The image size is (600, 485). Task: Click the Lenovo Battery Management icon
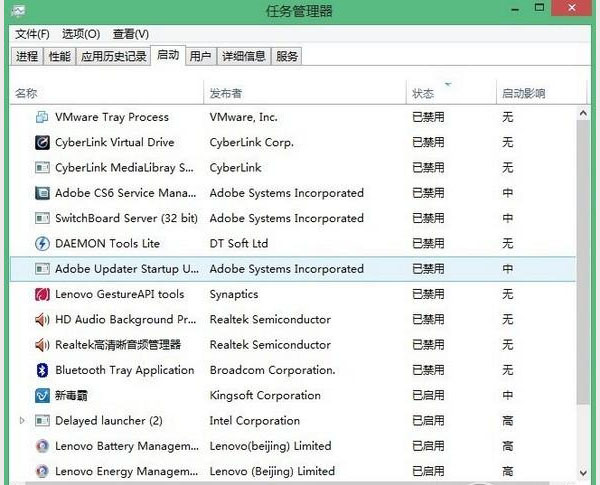pos(42,446)
